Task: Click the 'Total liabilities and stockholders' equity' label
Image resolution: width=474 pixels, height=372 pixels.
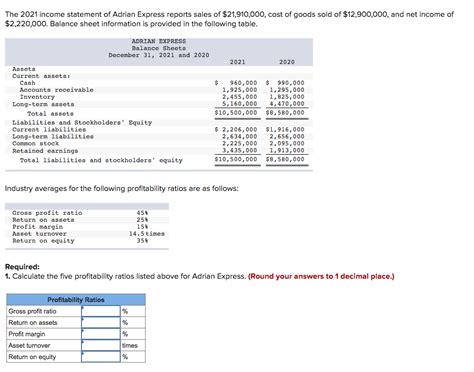Action: click(x=101, y=160)
